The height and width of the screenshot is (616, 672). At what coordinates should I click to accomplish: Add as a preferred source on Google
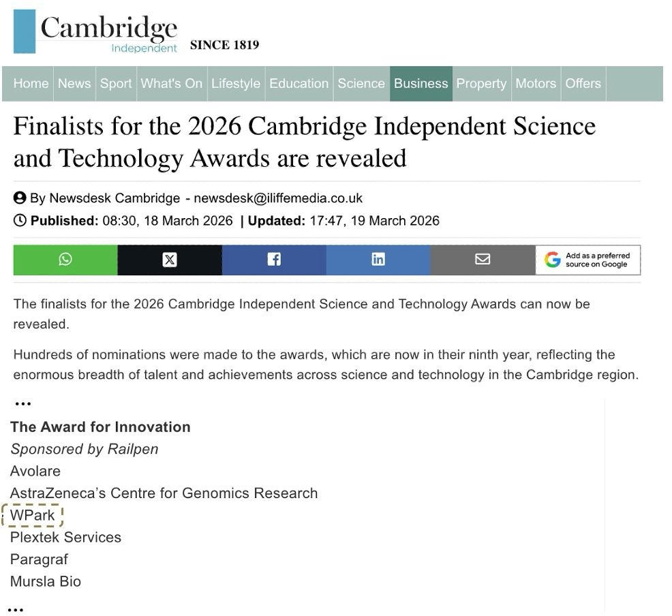tap(588, 260)
